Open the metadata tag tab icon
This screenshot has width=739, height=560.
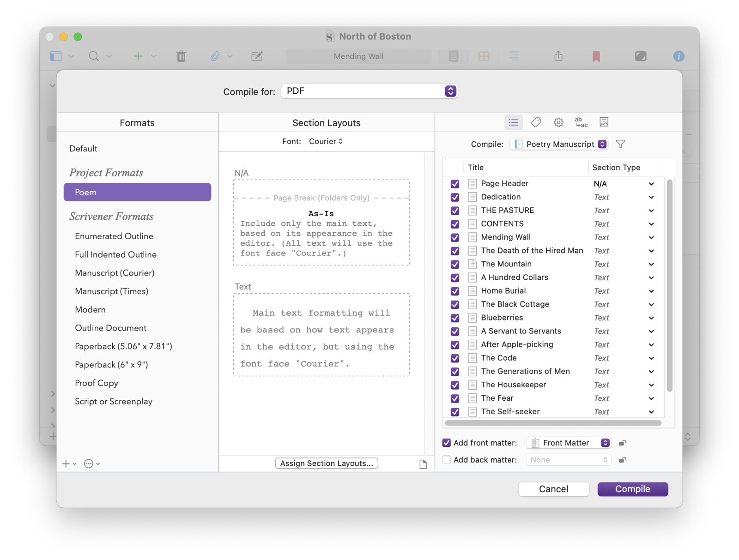(536, 122)
